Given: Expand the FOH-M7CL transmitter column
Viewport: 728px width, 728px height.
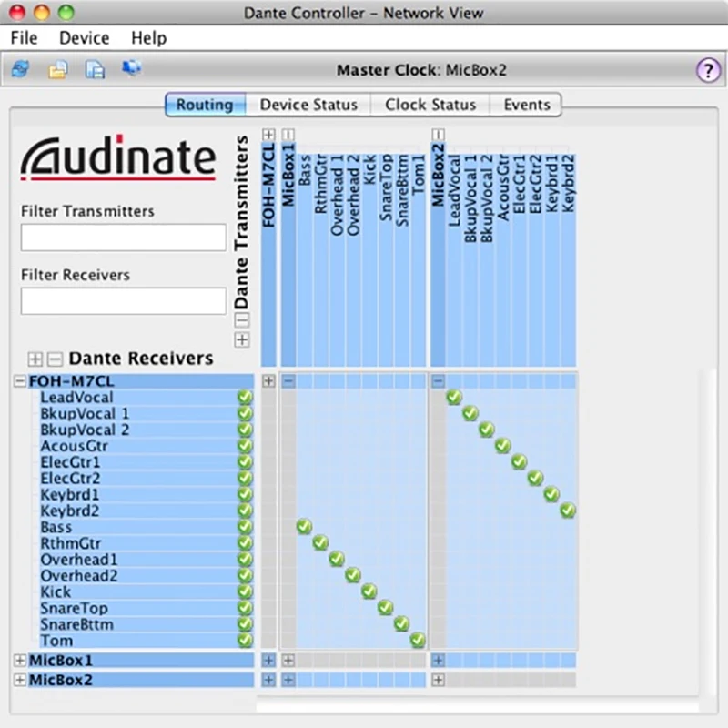Looking at the screenshot, I should pyautogui.click(x=268, y=135).
